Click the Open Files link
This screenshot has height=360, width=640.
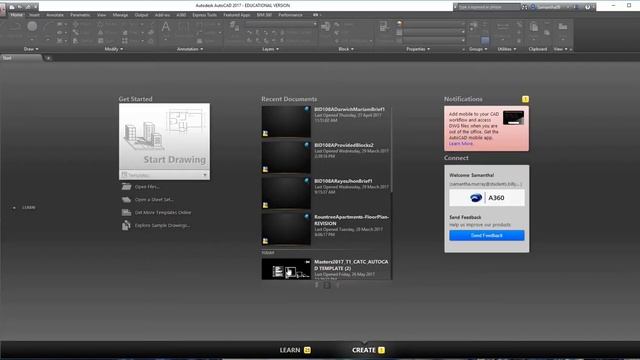(x=147, y=187)
